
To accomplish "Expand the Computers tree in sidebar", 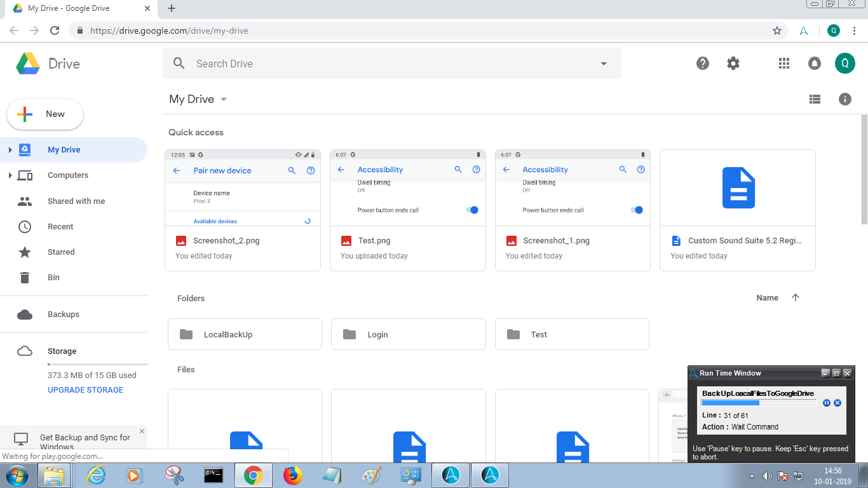I will point(10,175).
